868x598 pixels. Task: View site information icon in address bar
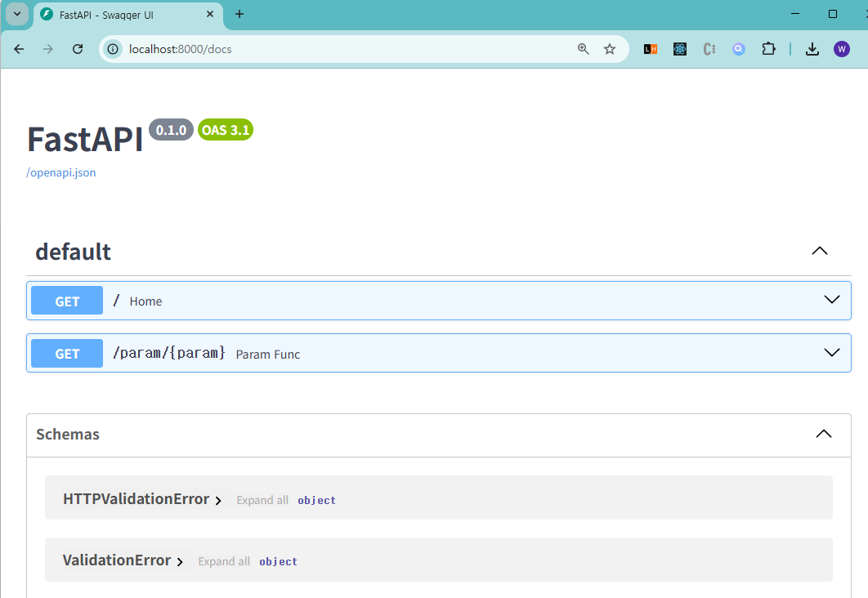tap(113, 49)
